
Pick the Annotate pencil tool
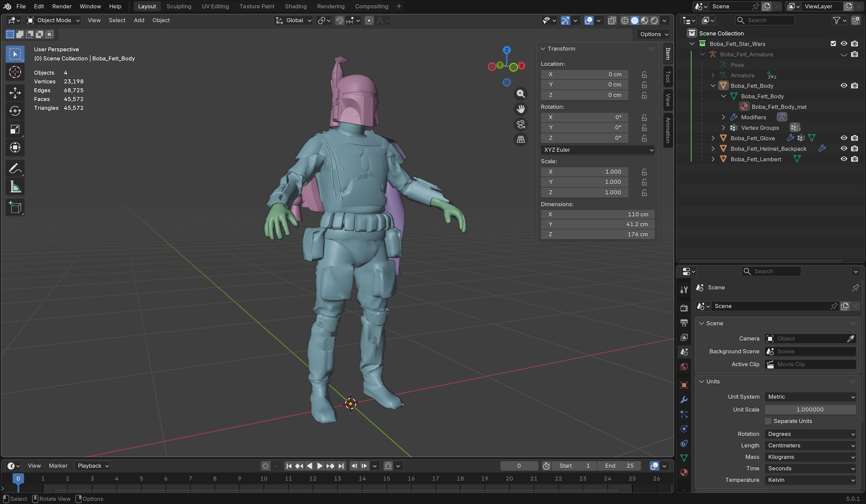coord(15,168)
